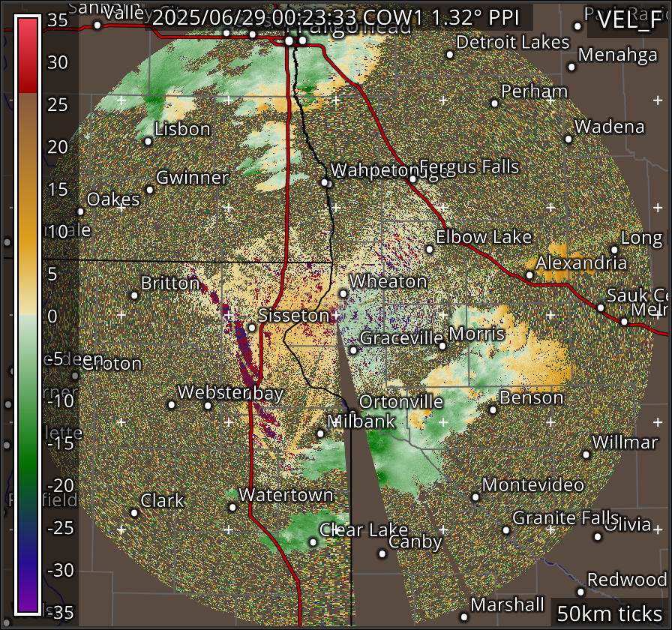Pick the Fergus Falls city marker dot
The image size is (672, 630).
[x=412, y=178]
